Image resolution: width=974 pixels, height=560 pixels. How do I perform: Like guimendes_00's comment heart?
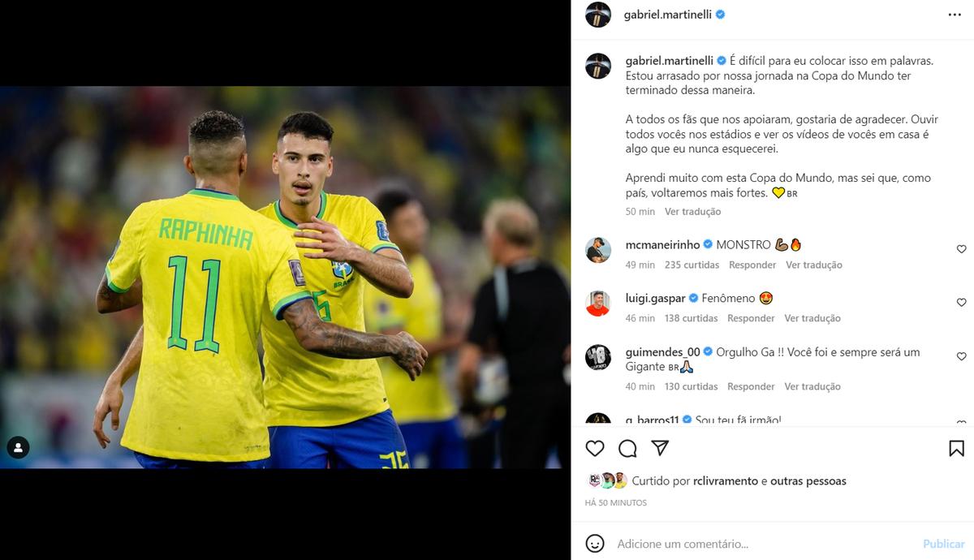click(x=962, y=356)
